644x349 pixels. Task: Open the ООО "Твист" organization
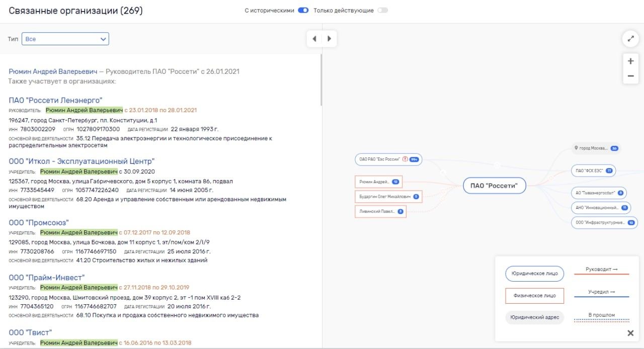click(x=30, y=332)
